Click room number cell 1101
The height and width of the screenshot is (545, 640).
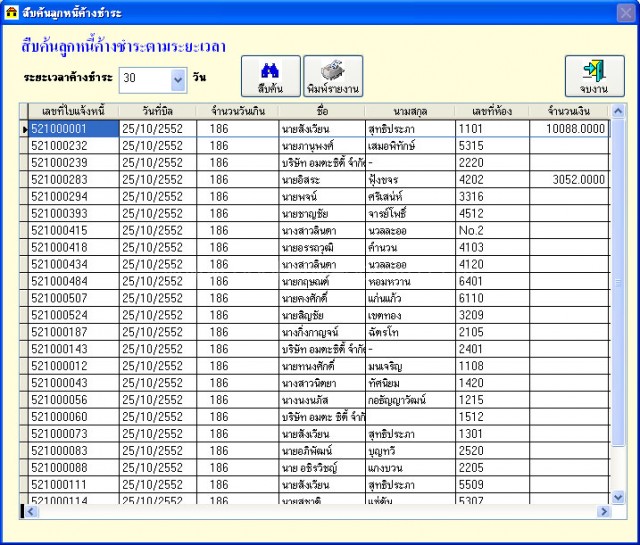492,129
